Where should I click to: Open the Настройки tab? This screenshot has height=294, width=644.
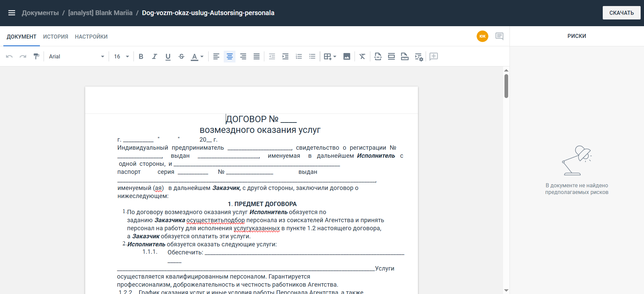tap(91, 37)
